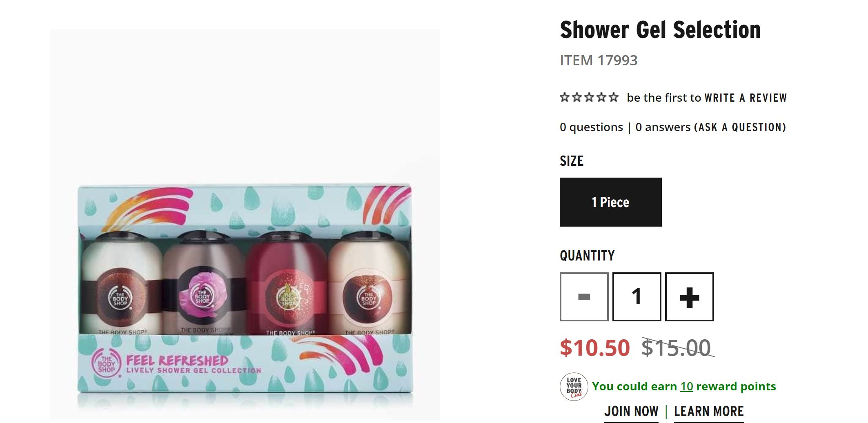The height and width of the screenshot is (423, 868).
Task: Click the Shower Gel Selection product title
Action: tap(660, 30)
